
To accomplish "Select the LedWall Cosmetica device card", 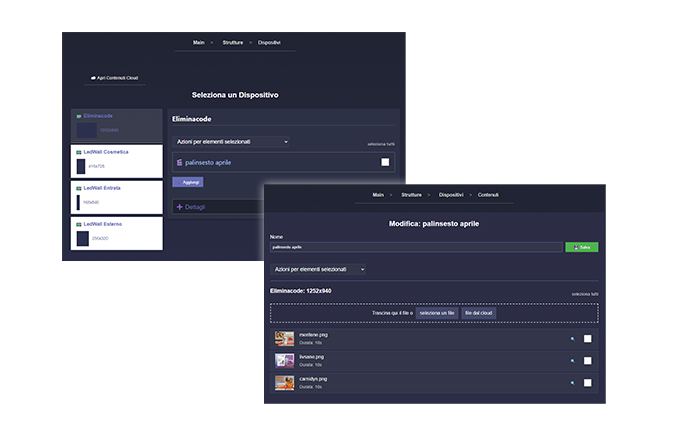I will coord(117,161).
